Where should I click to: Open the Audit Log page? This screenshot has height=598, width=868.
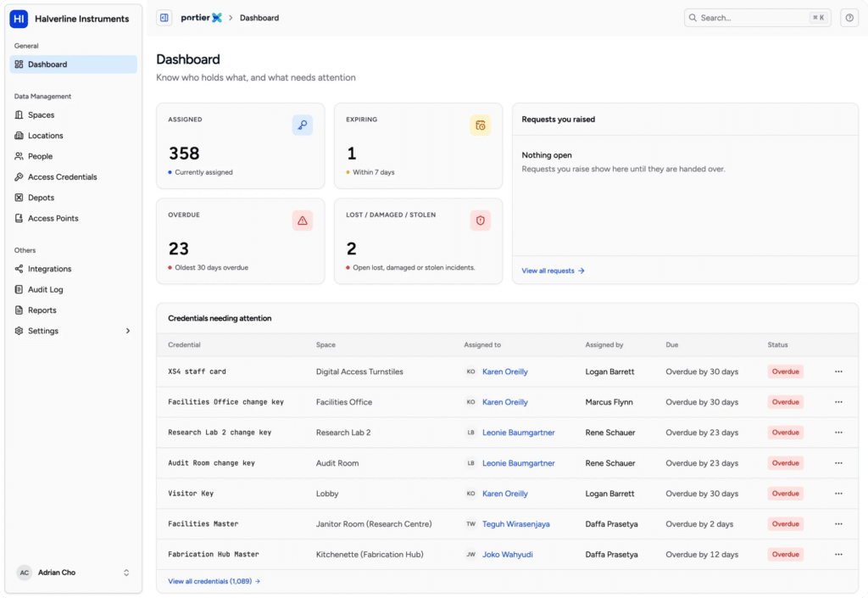[x=73, y=289]
